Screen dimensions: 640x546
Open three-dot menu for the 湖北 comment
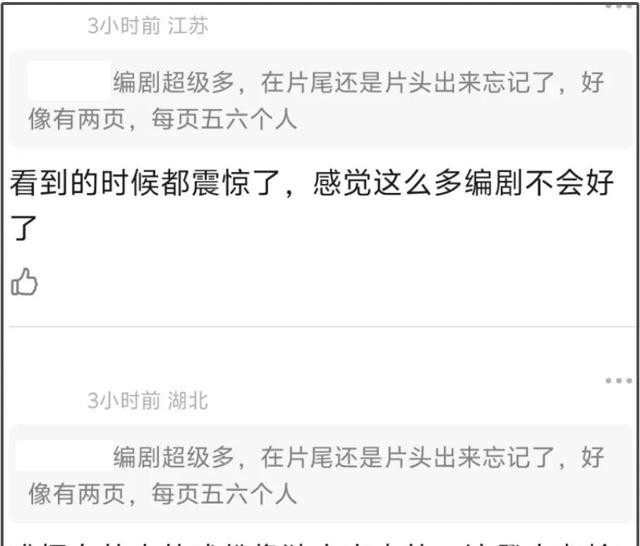(618, 381)
